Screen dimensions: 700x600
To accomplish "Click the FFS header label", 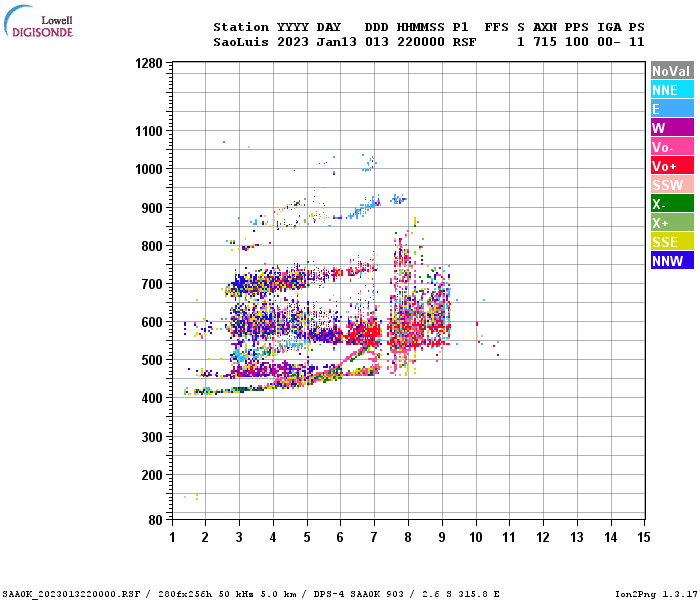I will [x=497, y=27].
